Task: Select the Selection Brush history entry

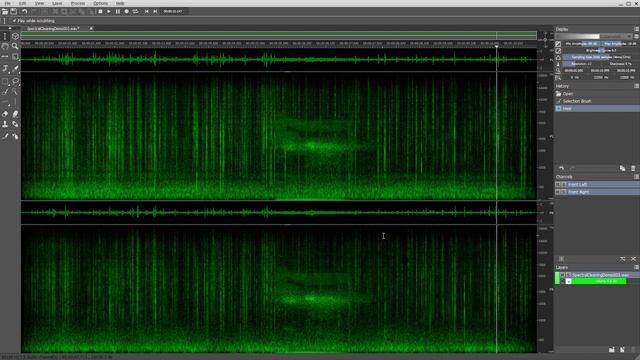Action: click(597, 101)
